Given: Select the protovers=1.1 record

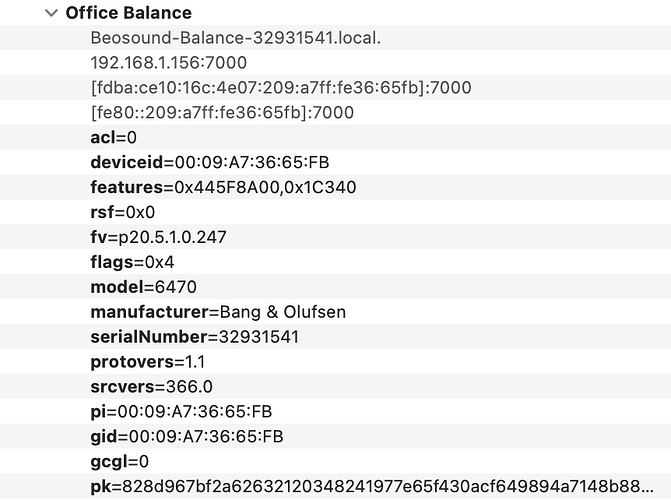Looking at the screenshot, I should [x=146, y=361].
